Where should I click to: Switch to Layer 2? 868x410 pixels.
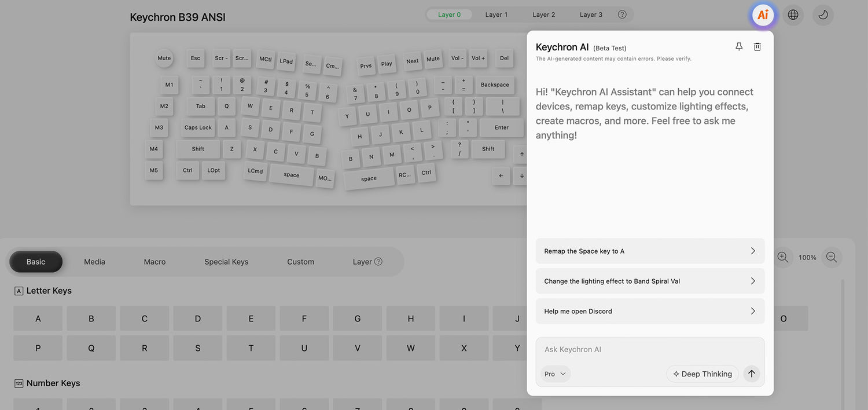click(x=544, y=14)
